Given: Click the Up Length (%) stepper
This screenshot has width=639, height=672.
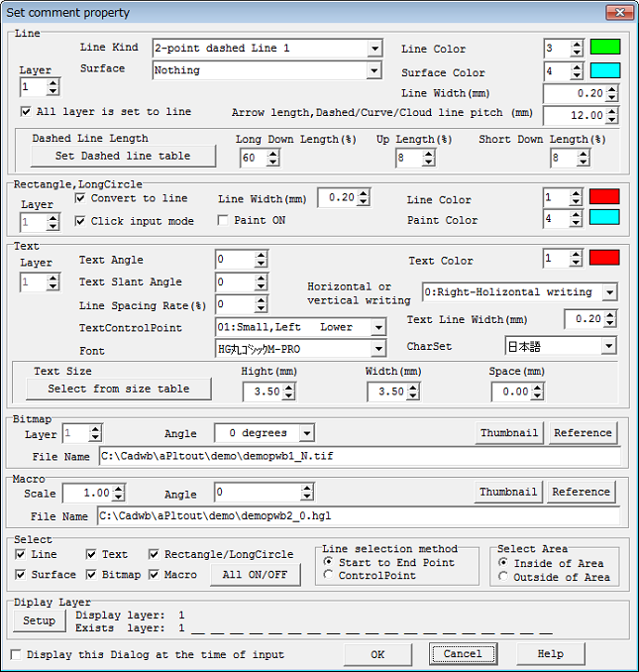Looking at the screenshot, I should 428,158.
